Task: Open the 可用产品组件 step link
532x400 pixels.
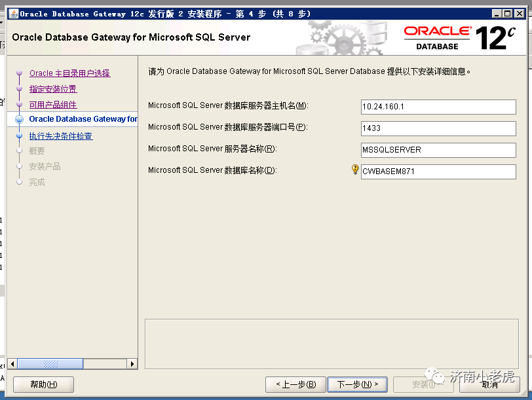Action: pos(53,105)
